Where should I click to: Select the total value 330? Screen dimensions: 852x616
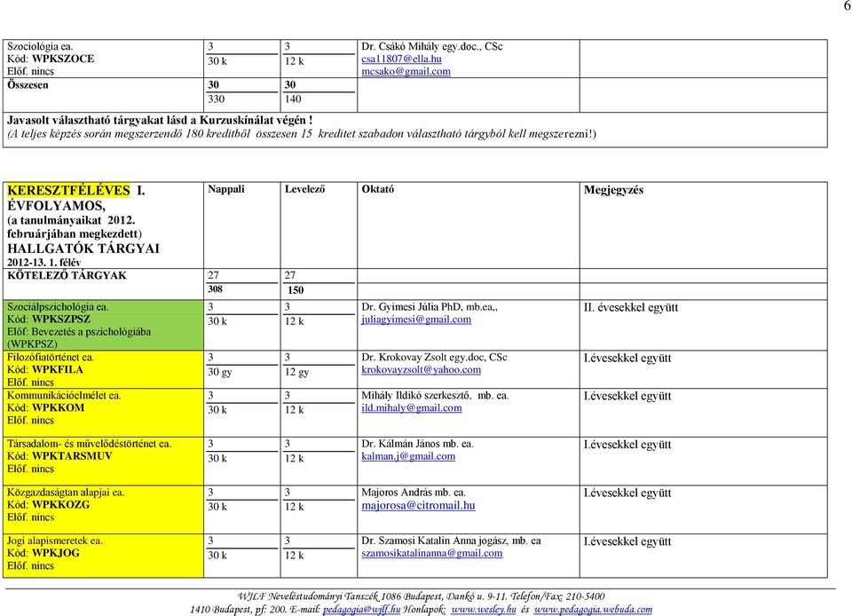coord(217,99)
